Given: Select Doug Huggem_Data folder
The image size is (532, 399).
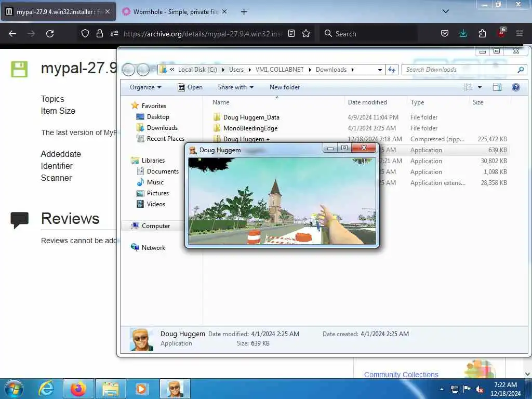Looking at the screenshot, I should tap(251, 117).
